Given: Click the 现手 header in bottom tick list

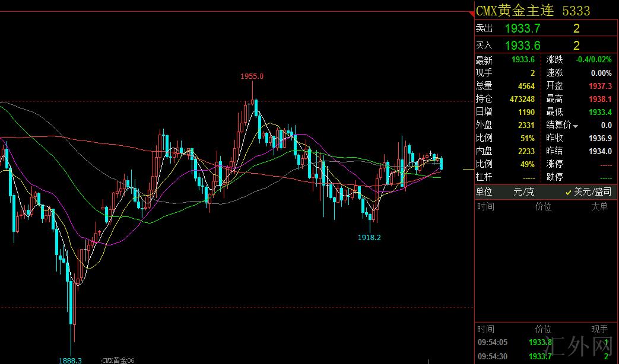Looking at the screenshot, I should pos(599,329).
